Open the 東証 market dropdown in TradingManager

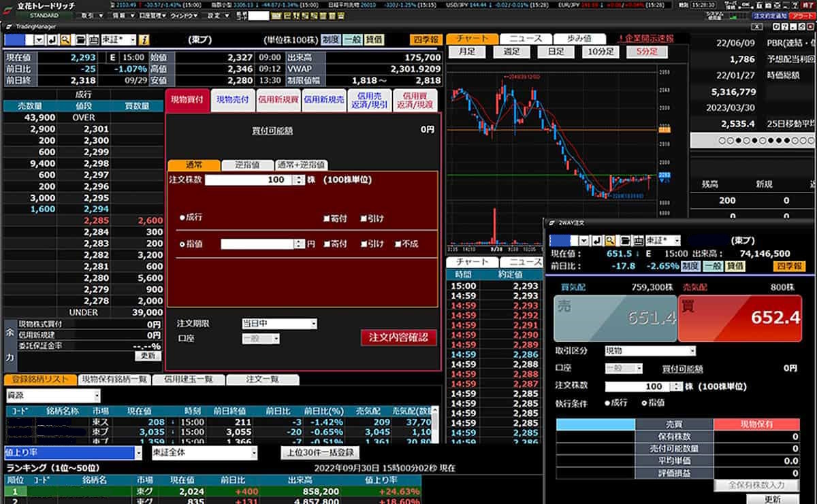pos(118,40)
